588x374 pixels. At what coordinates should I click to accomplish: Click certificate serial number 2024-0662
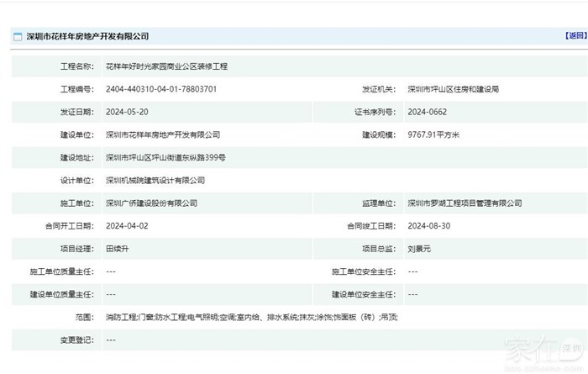[x=428, y=111]
